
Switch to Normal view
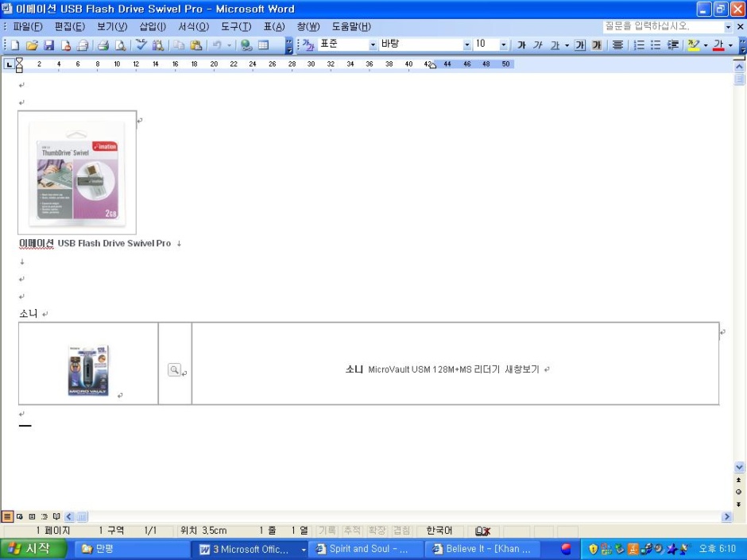click(7, 516)
